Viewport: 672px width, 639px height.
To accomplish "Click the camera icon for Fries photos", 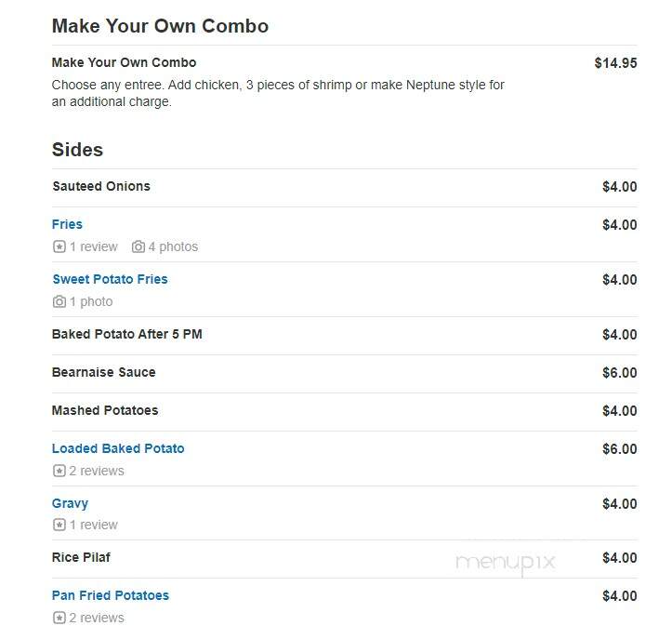I will pos(138,246).
